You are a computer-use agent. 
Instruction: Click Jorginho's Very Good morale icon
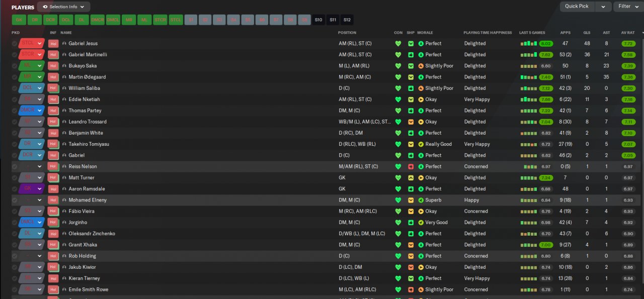421,223
